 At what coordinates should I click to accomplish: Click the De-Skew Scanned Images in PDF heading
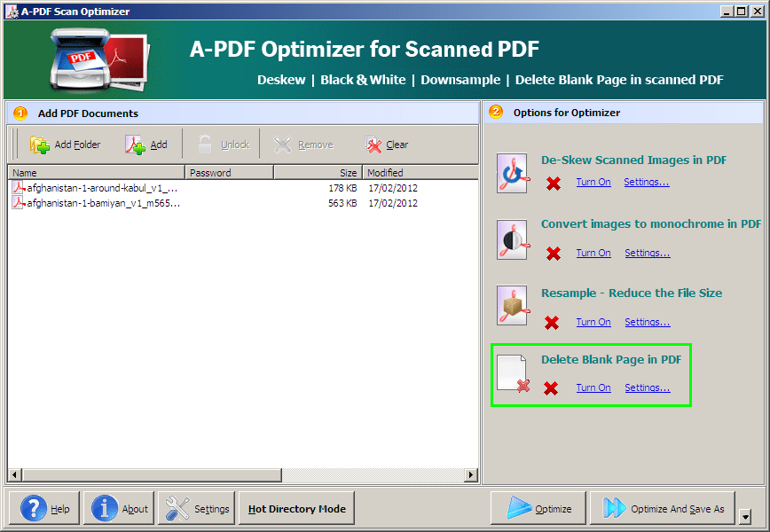[633, 160]
